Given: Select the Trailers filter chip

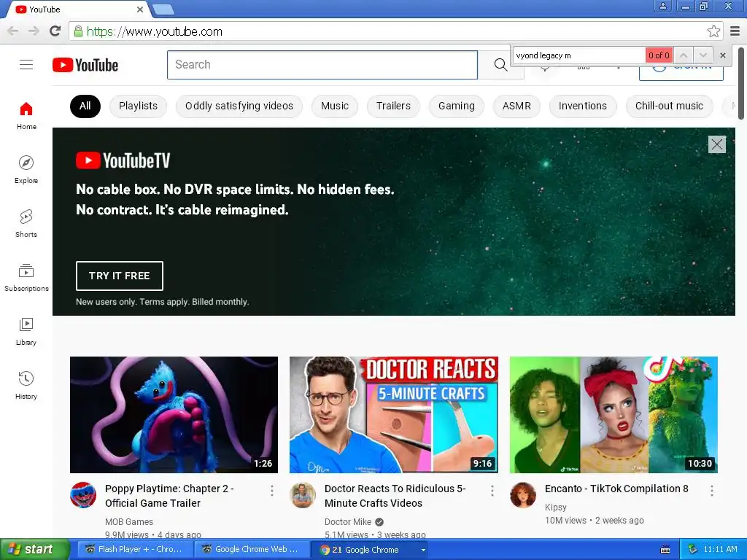Looking at the screenshot, I should click(393, 106).
